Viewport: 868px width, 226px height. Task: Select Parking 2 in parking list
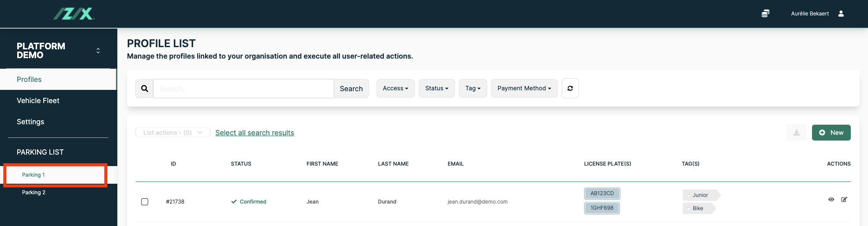[x=34, y=193]
